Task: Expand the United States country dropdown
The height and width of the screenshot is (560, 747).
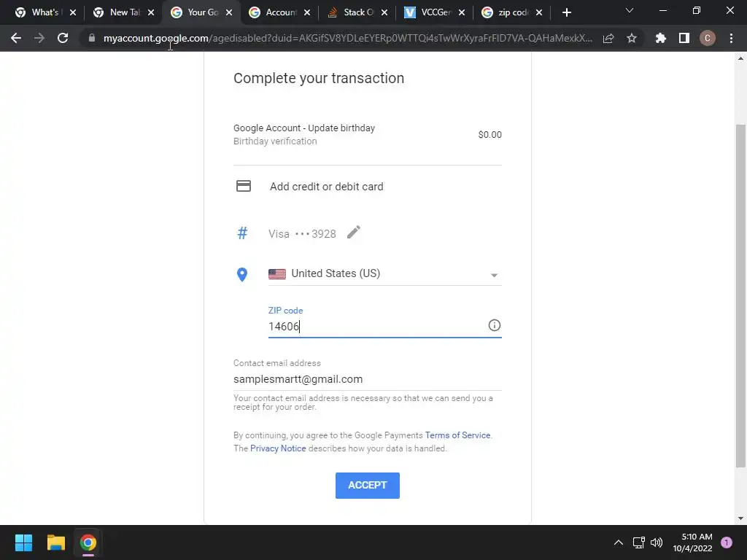Action: click(385, 274)
